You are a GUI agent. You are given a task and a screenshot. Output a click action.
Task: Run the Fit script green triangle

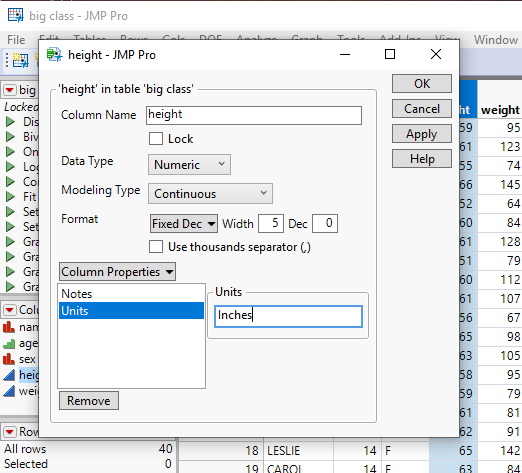point(10,197)
